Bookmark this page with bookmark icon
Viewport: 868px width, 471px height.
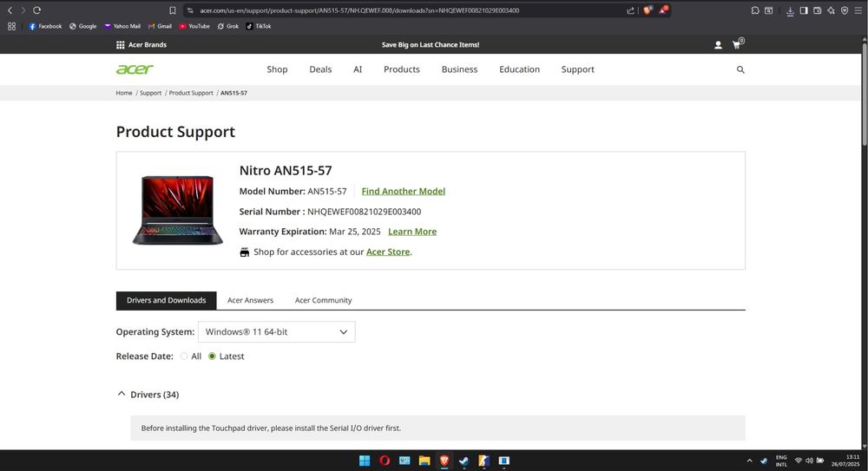click(173, 10)
